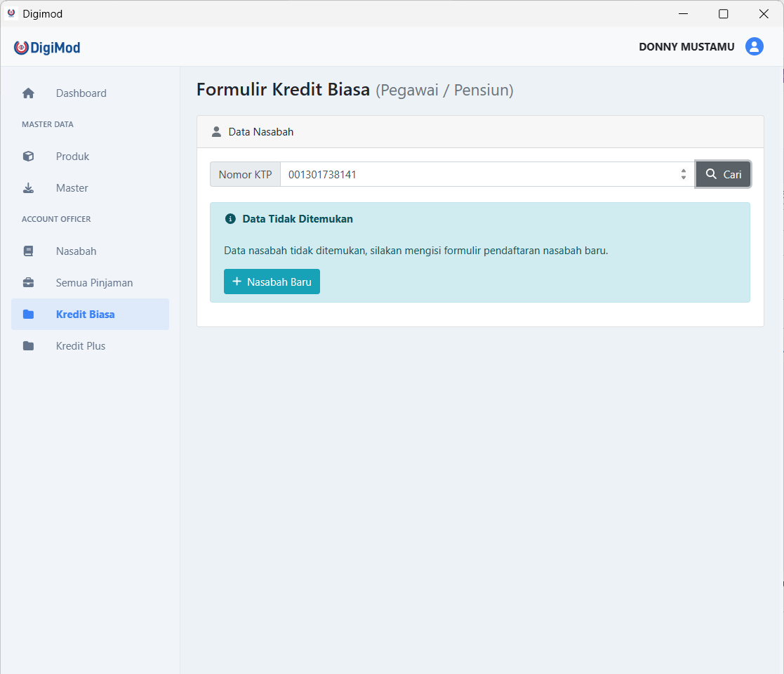
Task: Open the user profile avatar icon
Action: point(755,47)
